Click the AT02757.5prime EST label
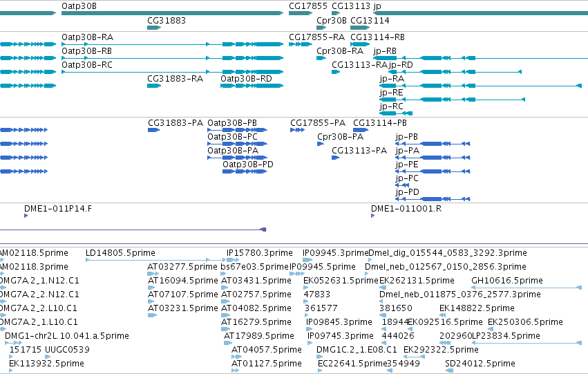The height and width of the screenshot is (374, 588). coord(256,295)
